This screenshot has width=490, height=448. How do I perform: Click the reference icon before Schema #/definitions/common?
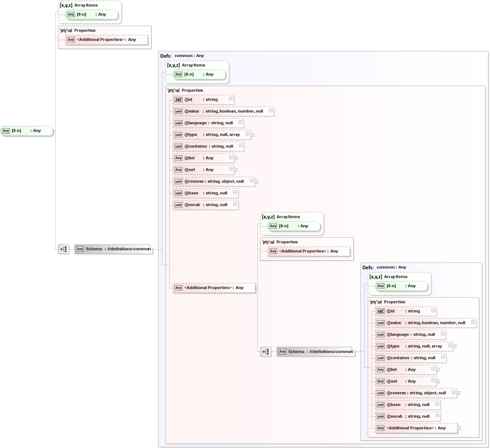point(63,249)
